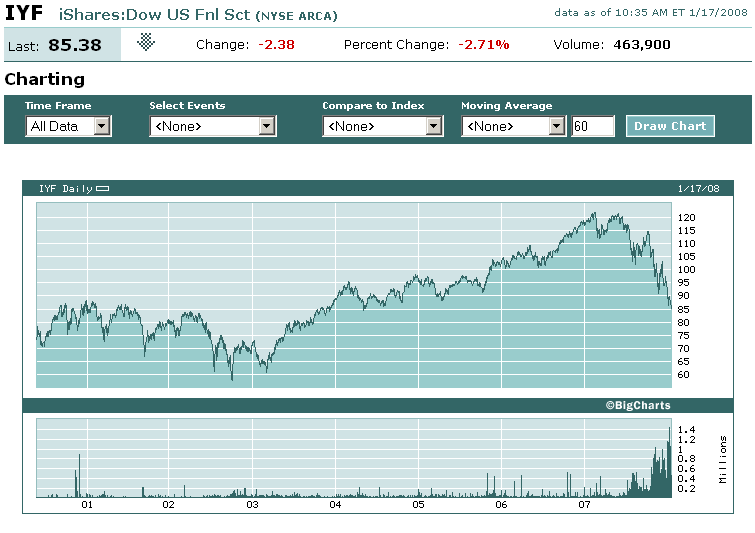This screenshot has width=755, height=533.
Task: Click the 03 year marker on the axis
Action: [x=253, y=504]
